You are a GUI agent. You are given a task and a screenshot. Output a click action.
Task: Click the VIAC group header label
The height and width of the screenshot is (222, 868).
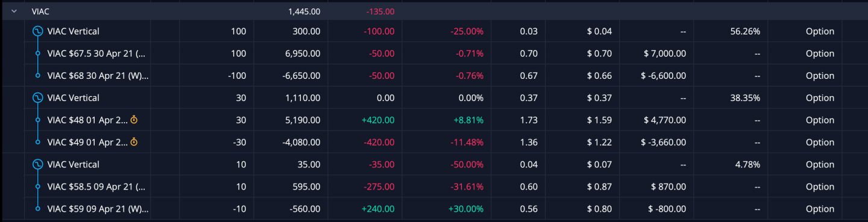click(40, 11)
